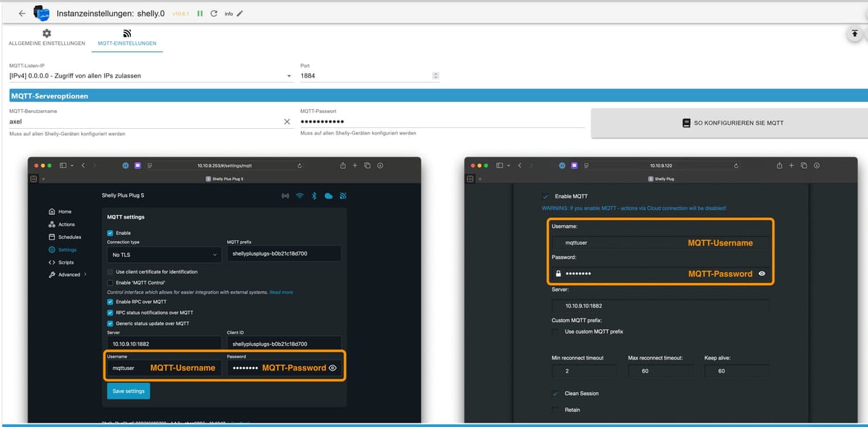Click info log level label

[229, 14]
